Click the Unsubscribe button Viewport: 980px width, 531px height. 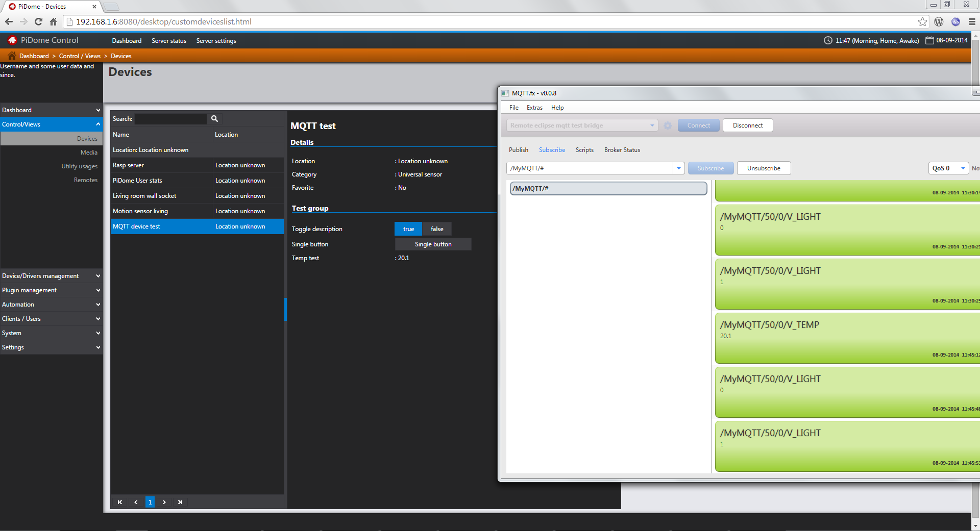click(x=764, y=168)
